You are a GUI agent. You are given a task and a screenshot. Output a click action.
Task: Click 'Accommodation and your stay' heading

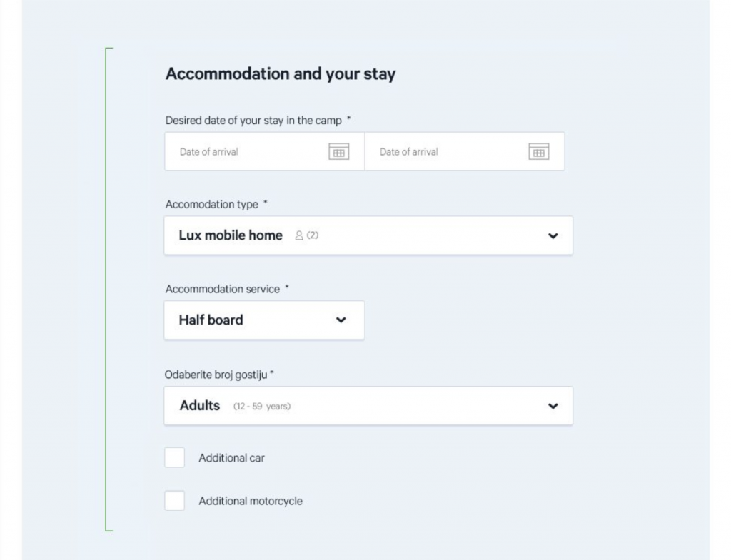coord(281,74)
